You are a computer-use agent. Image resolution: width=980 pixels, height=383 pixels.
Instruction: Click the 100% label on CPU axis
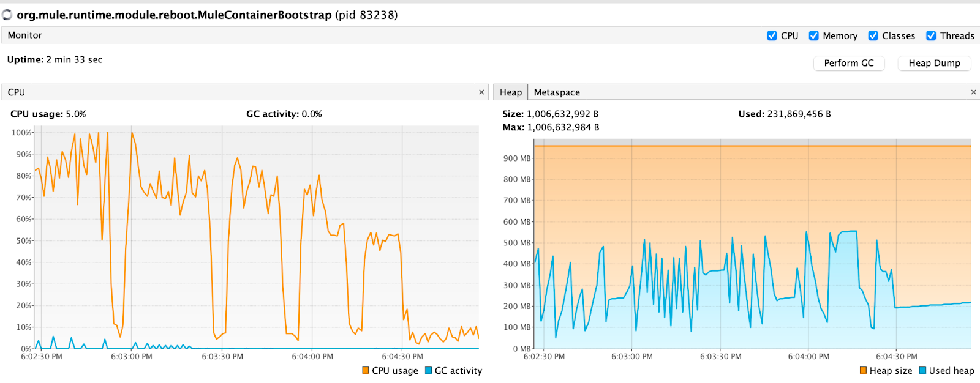21,133
